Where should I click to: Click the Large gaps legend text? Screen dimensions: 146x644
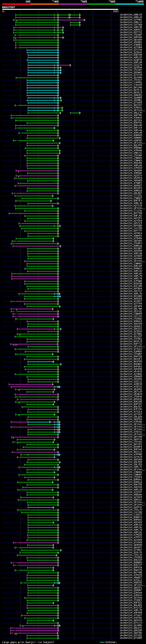[x=28, y=642]
